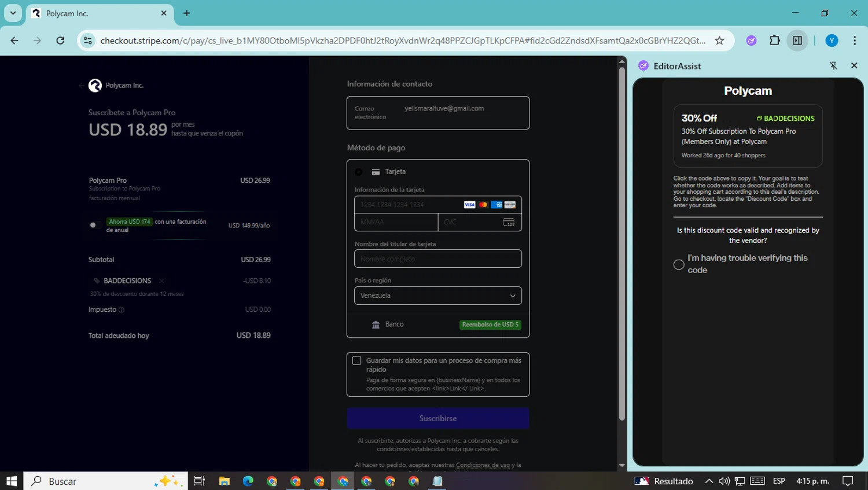Open Microsoft Edge from the taskbar

point(248,481)
